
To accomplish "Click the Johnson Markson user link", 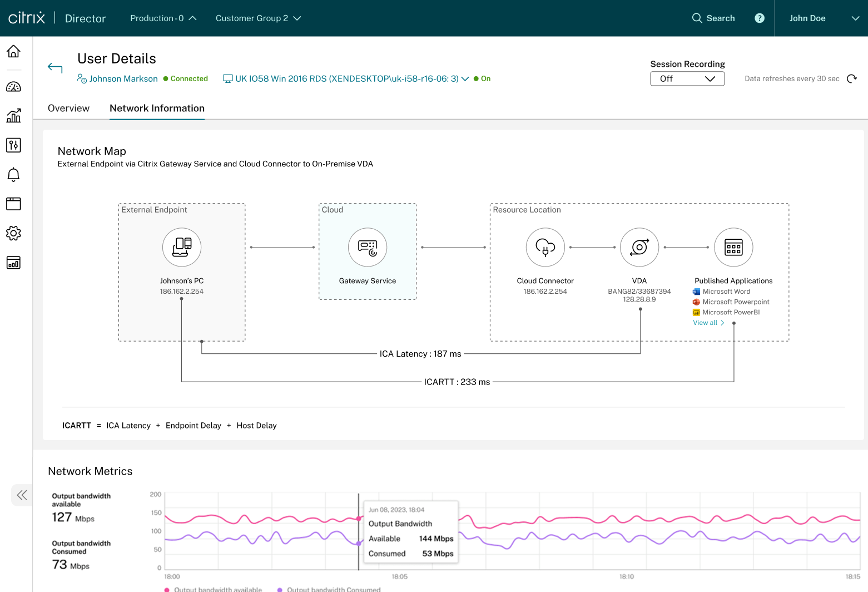I will (123, 78).
